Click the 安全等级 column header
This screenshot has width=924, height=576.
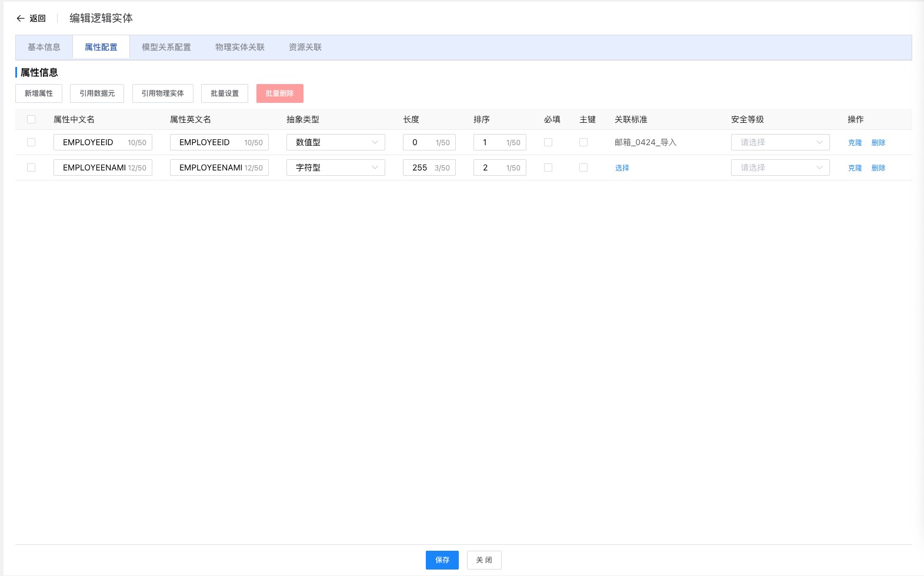coord(748,119)
